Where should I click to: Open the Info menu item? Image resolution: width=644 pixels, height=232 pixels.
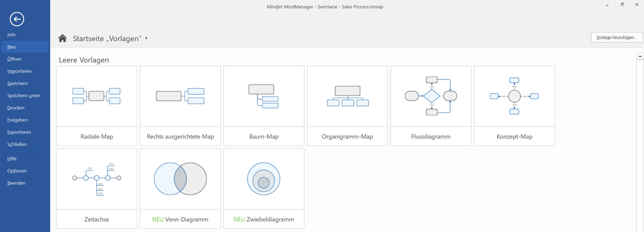coord(12,35)
